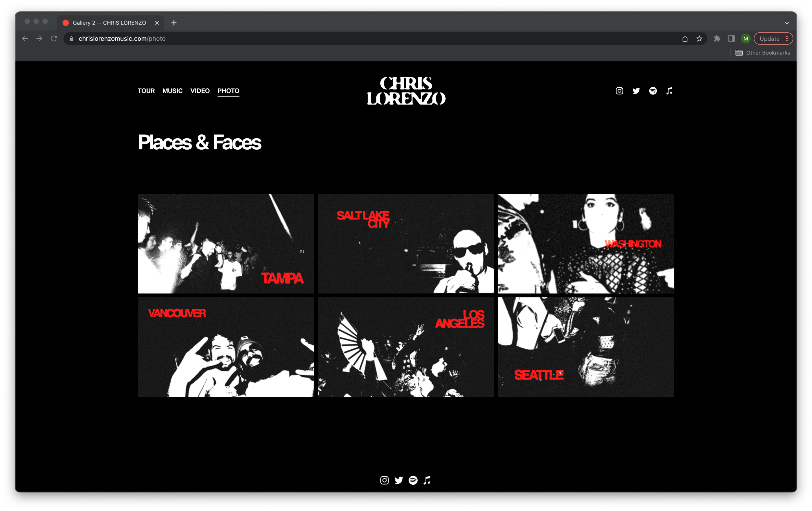812x511 pixels.
Task: Expand the tab search chevron
Action: tap(787, 23)
